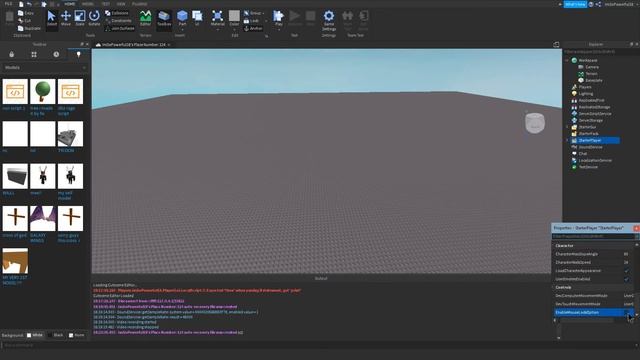This screenshot has height=360, width=640.
Task: Expand the Workspace tree node
Action: pyautogui.click(x=567, y=60)
